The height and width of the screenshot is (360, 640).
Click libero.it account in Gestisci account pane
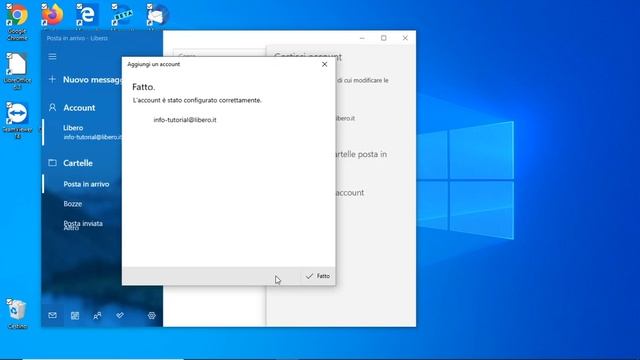[345, 118]
